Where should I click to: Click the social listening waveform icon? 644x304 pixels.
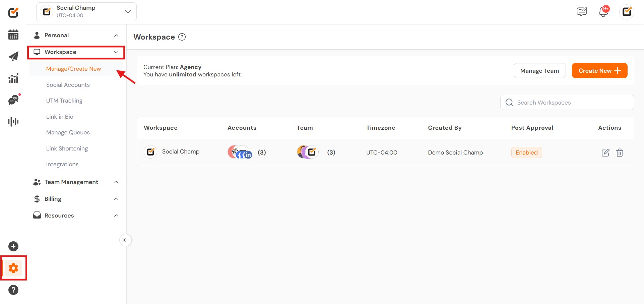13,121
